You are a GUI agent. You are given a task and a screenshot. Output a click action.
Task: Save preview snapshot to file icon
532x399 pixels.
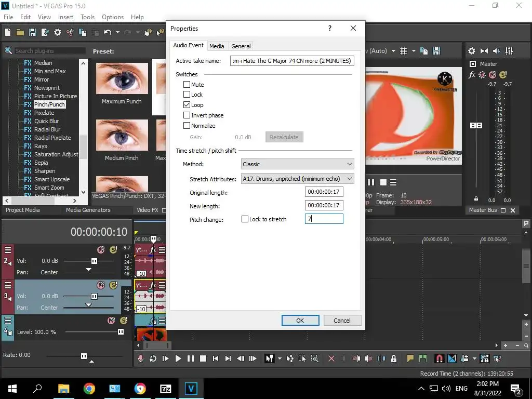click(x=436, y=51)
